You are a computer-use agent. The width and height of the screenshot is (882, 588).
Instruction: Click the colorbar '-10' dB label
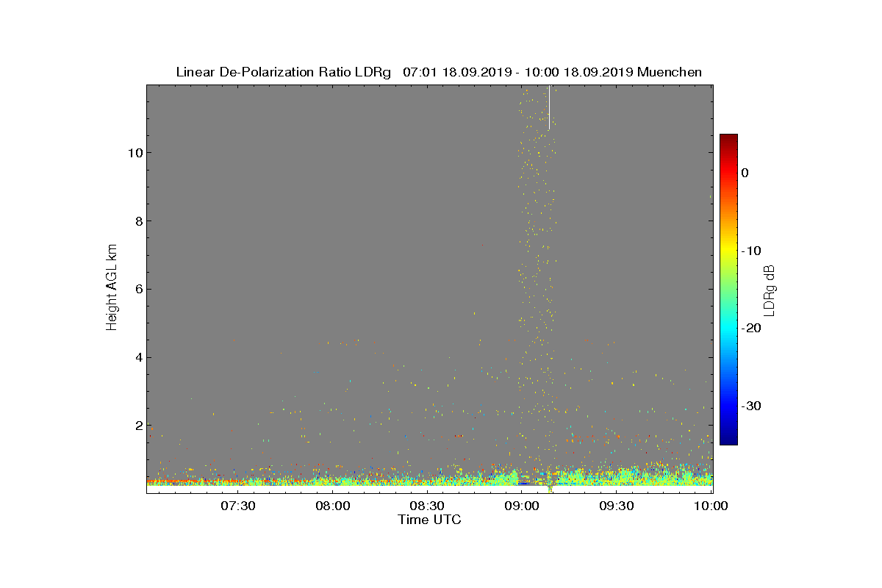point(750,251)
